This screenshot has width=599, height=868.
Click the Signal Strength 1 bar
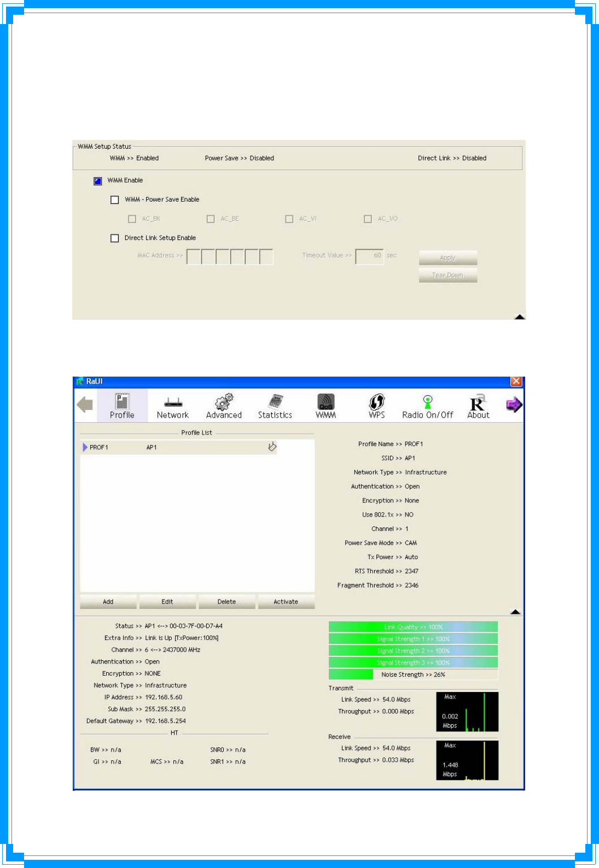413,639
